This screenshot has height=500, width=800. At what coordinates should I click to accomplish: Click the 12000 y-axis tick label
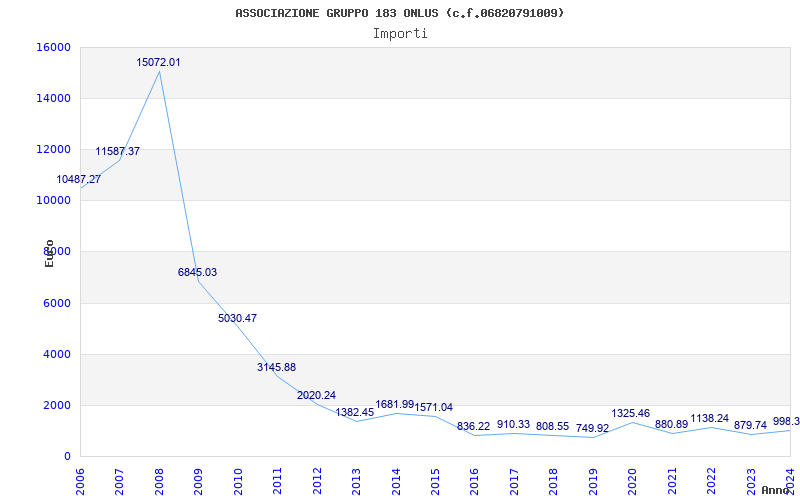pos(54,149)
